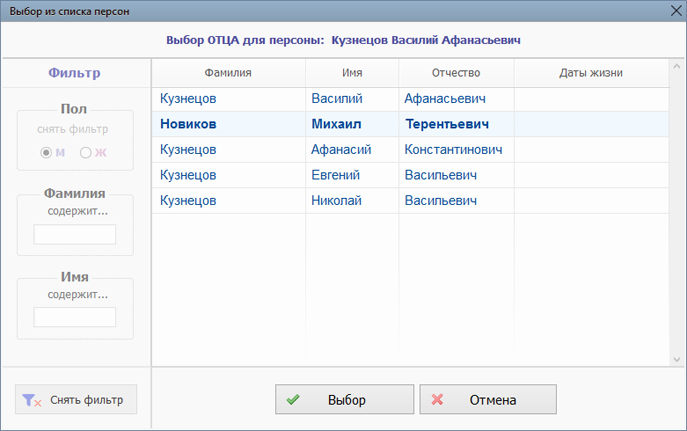Screen dimensions: 687x431
Task: Select surname Кузнецов in the Николай row
Action: pos(188,201)
